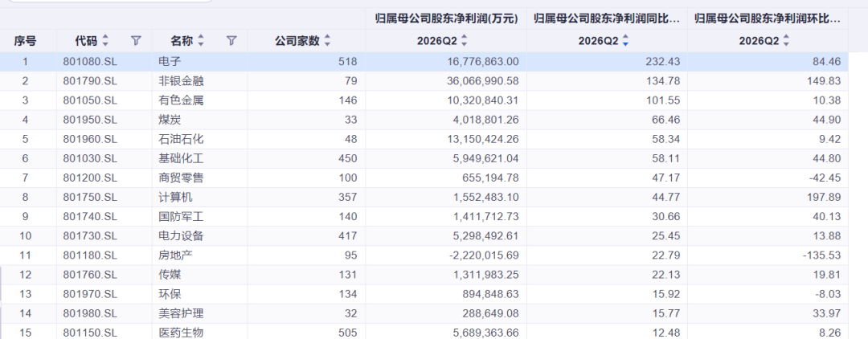Screen dimensions: 868x339
Task: Click company count 518
Action: (350, 62)
